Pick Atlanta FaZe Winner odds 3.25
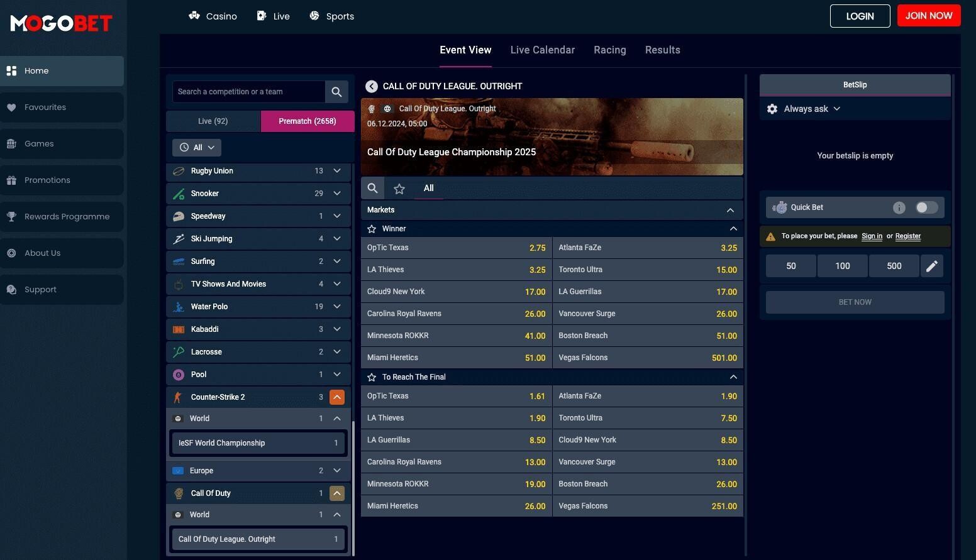 click(x=648, y=248)
